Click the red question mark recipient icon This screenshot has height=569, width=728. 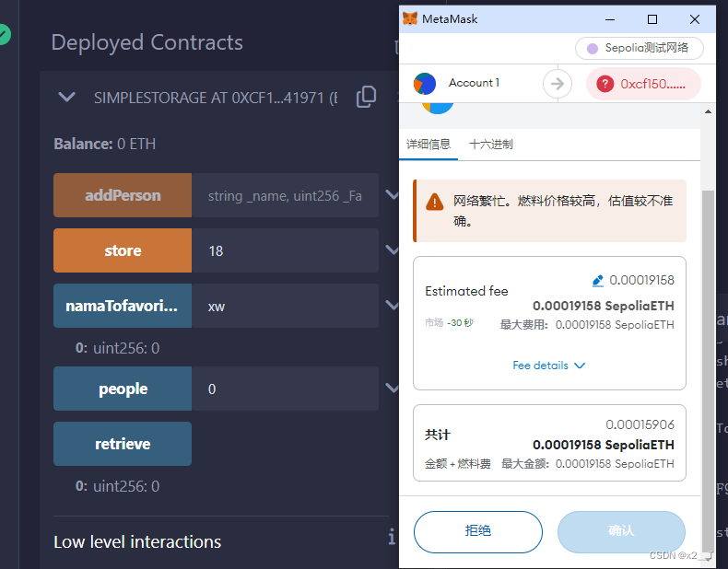pyautogui.click(x=605, y=84)
